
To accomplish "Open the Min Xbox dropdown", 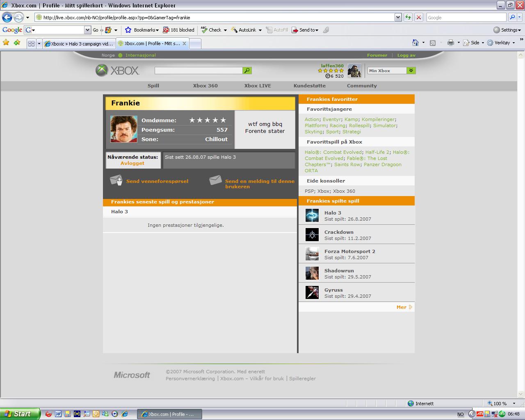I will tap(411, 71).
